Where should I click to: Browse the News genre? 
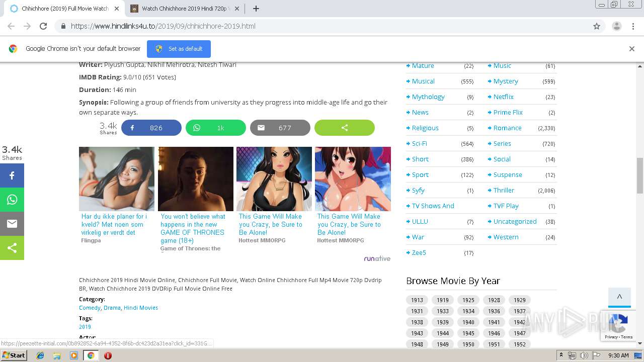coord(420,113)
